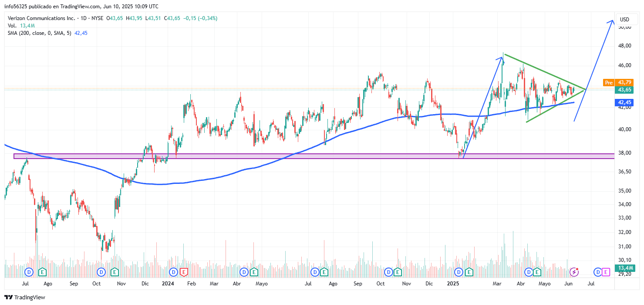Select the 30,10 price level on axis
Viewport: 644px width, 305px height.
point(625,261)
